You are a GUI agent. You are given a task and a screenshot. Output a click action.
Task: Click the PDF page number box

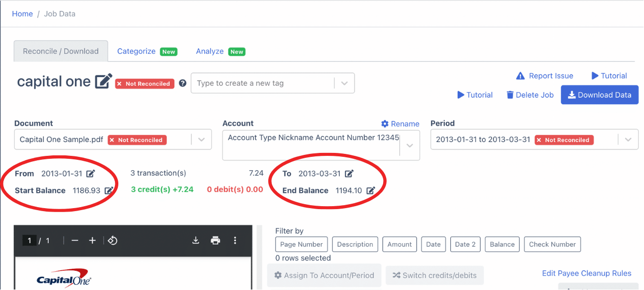tap(29, 241)
